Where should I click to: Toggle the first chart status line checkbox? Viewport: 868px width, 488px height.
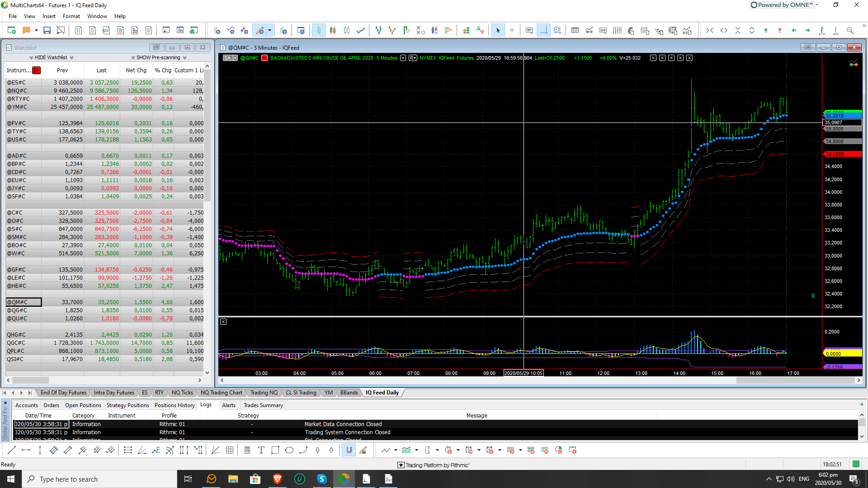pos(653,58)
